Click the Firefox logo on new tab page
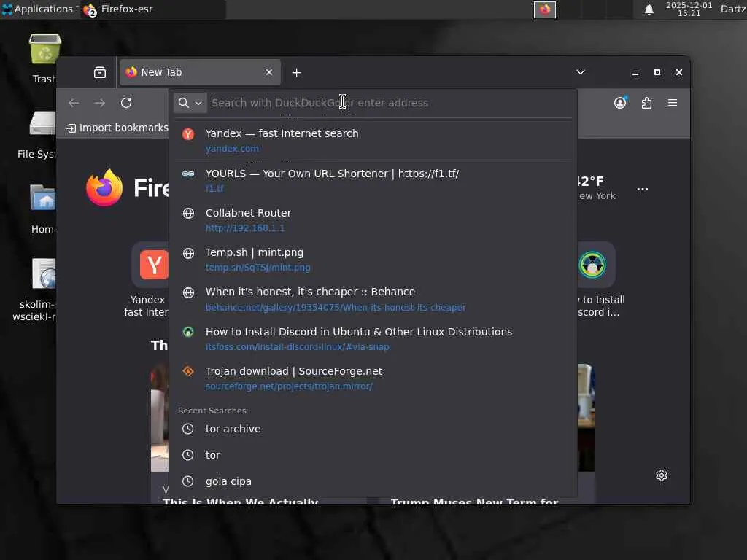747x560 pixels. tap(104, 187)
